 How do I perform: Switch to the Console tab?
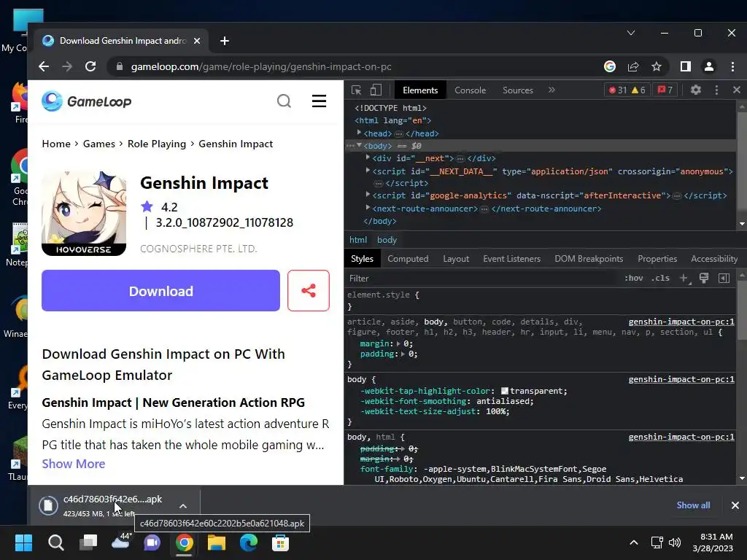pos(471,90)
